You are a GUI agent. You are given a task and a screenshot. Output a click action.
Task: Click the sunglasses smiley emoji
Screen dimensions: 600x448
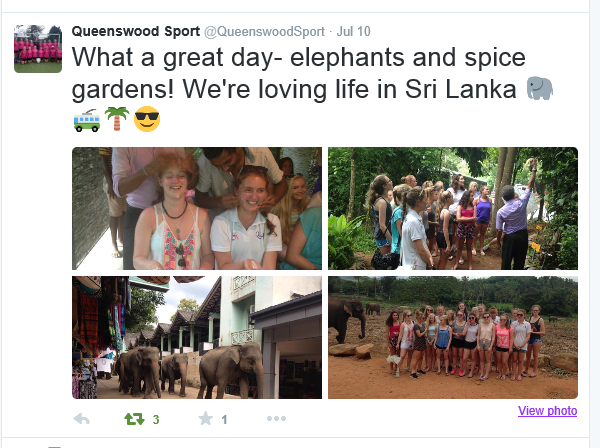click(147, 119)
